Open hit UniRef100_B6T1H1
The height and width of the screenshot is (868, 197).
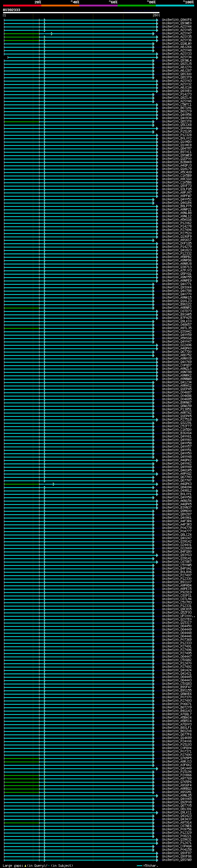point(177,108)
